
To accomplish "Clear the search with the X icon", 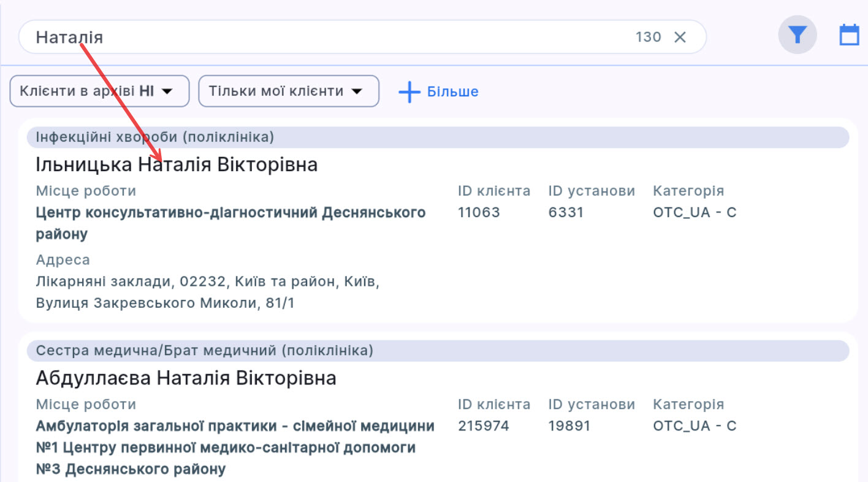I will [680, 37].
